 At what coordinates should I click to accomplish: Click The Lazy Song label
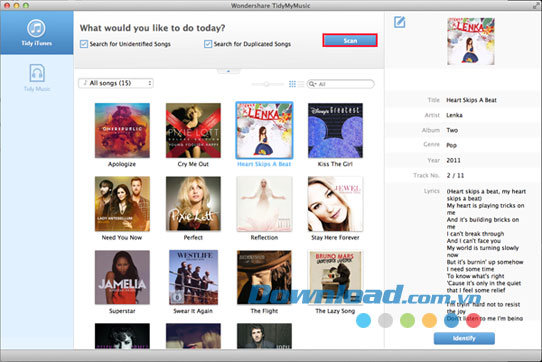pos(335,311)
